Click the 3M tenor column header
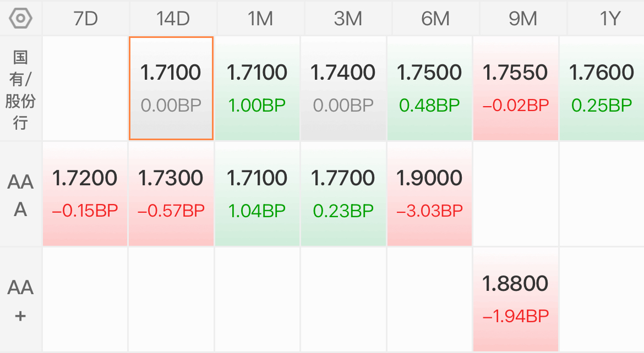Image resolution: width=644 pixels, height=353 pixels. click(x=347, y=19)
